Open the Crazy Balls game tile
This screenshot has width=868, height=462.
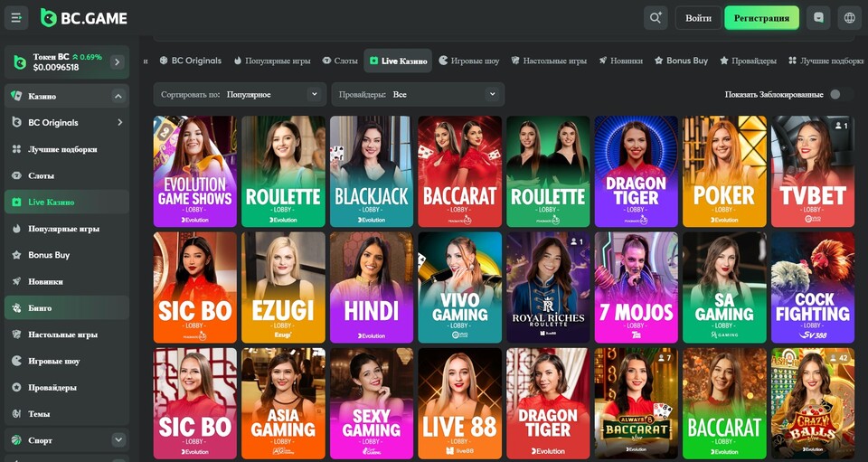tap(813, 403)
